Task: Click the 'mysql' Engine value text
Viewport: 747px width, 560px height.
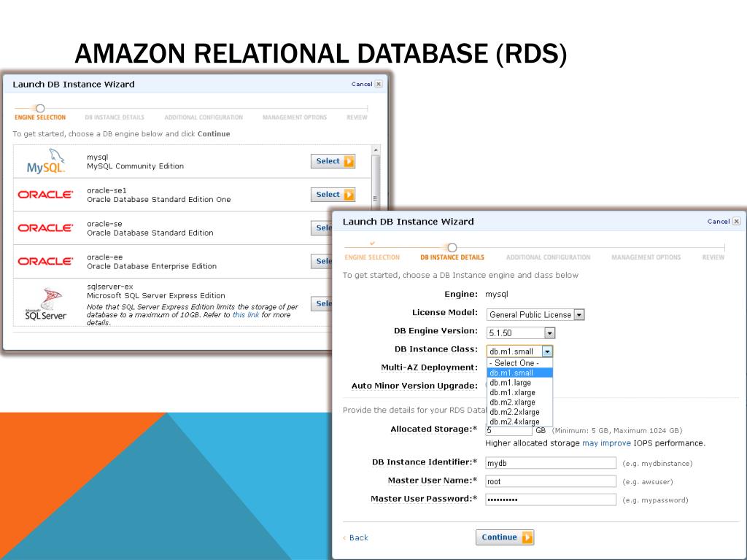Action: coord(496,295)
